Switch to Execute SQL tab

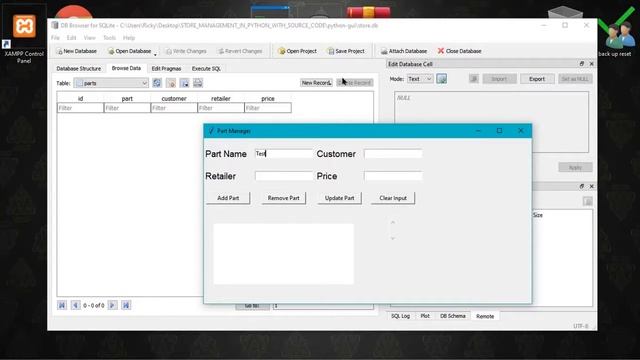[206, 69]
